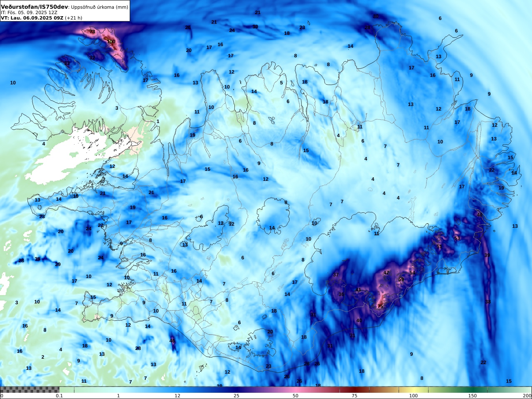Click the precipitation value 39 on the map
Viewport: 532px width, 399px height.
487,255
